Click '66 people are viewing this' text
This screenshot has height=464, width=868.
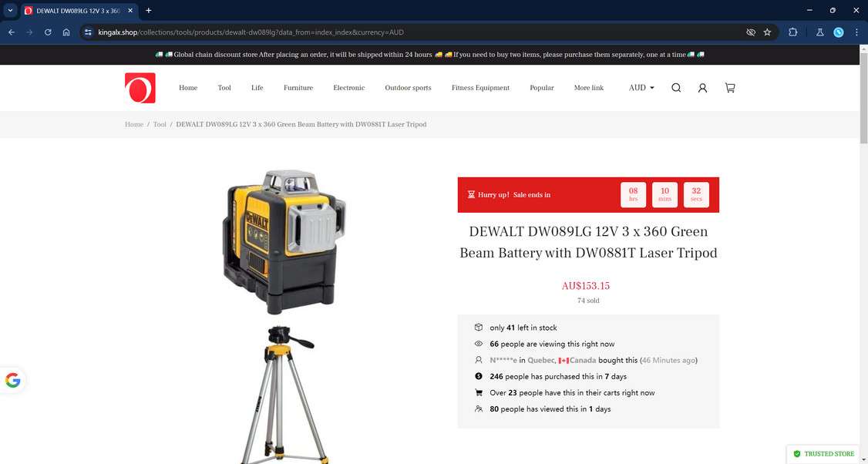tap(552, 344)
